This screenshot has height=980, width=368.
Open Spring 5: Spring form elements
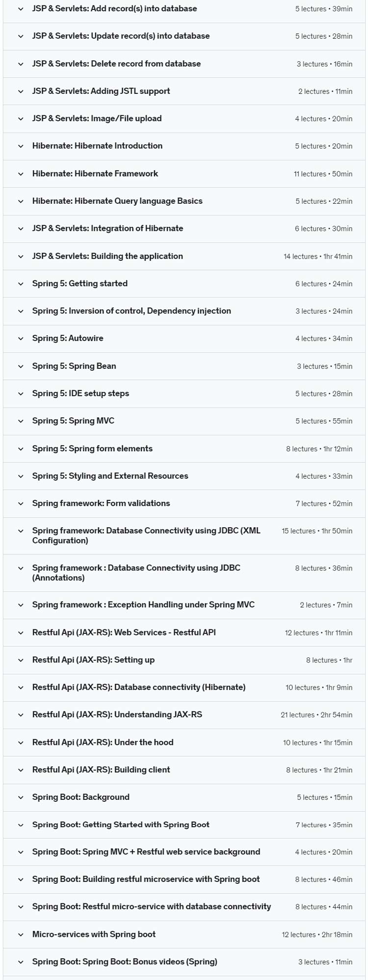point(92,448)
